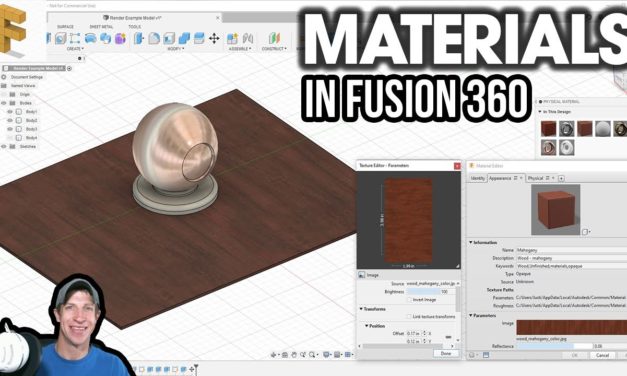Open the Physical tab
This screenshot has height=376, width=627.
click(x=540, y=178)
